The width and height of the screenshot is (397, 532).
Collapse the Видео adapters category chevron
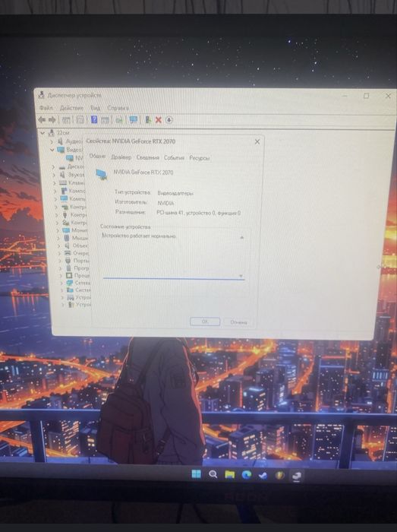52,150
